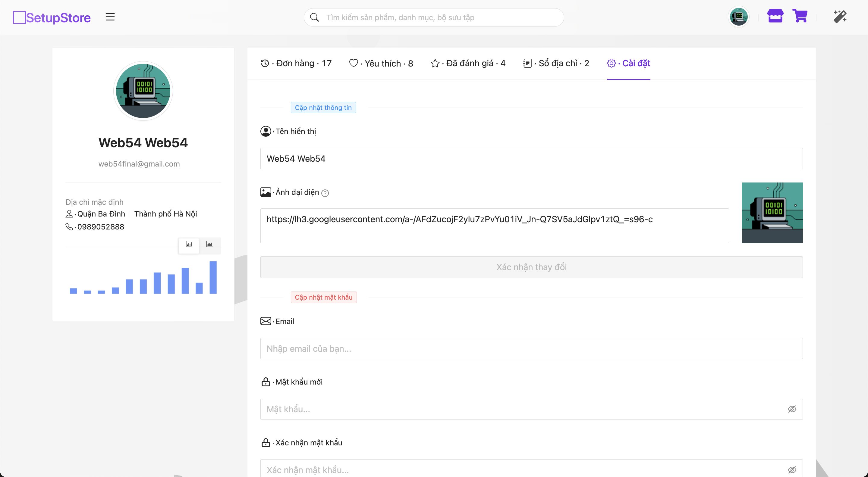Open the Đơn hàng tab
Screen dimensions: 868x477
coord(296,63)
